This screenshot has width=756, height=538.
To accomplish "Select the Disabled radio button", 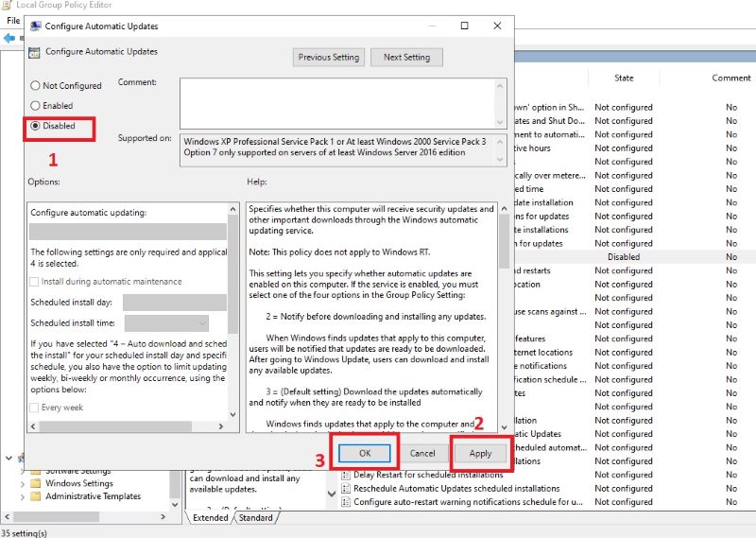I will click(x=35, y=126).
